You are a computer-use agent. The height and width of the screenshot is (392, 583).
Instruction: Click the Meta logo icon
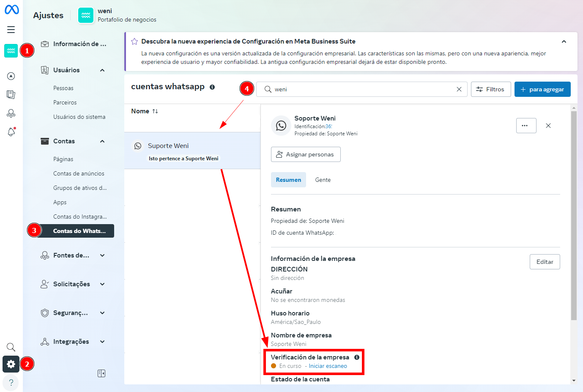pos(11,9)
